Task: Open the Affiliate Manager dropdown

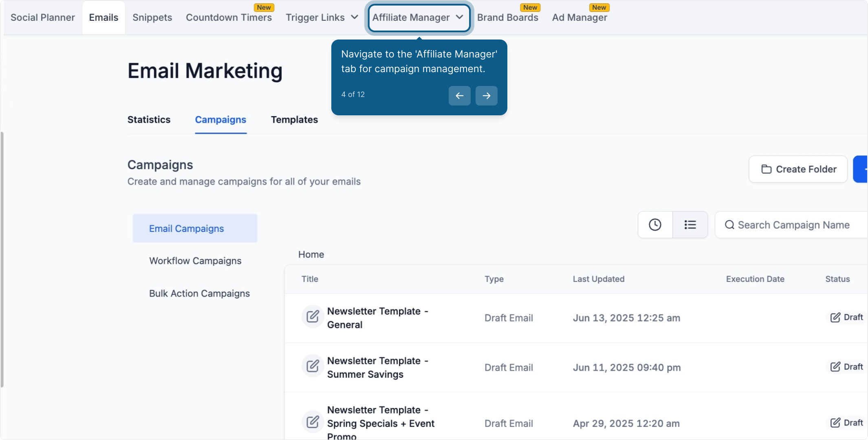Action: point(419,18)
